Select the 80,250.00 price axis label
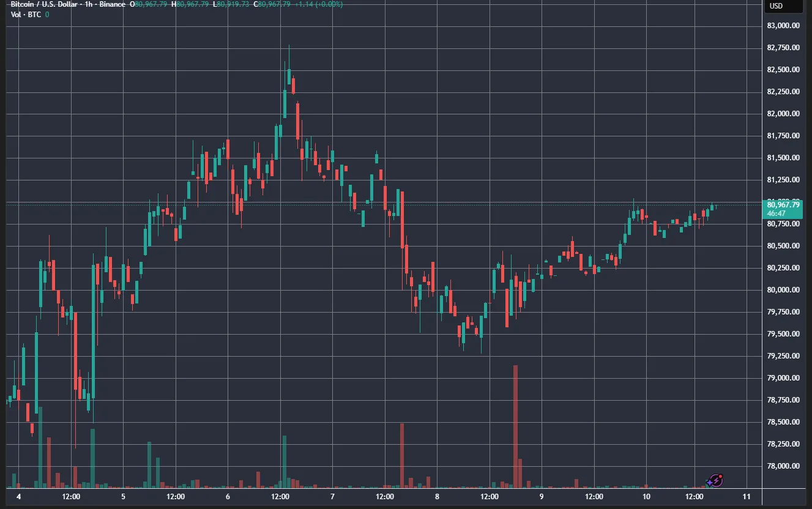This screenshot has height=509, width=812. pos(783,268)
